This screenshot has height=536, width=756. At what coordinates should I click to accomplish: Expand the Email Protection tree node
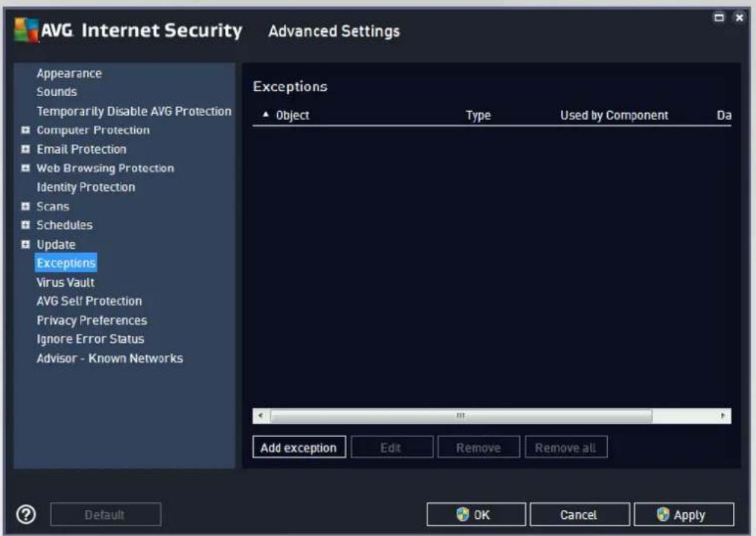point(25,149)
